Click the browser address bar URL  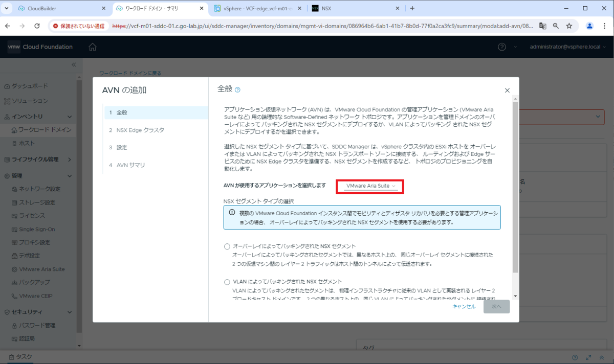322,26
